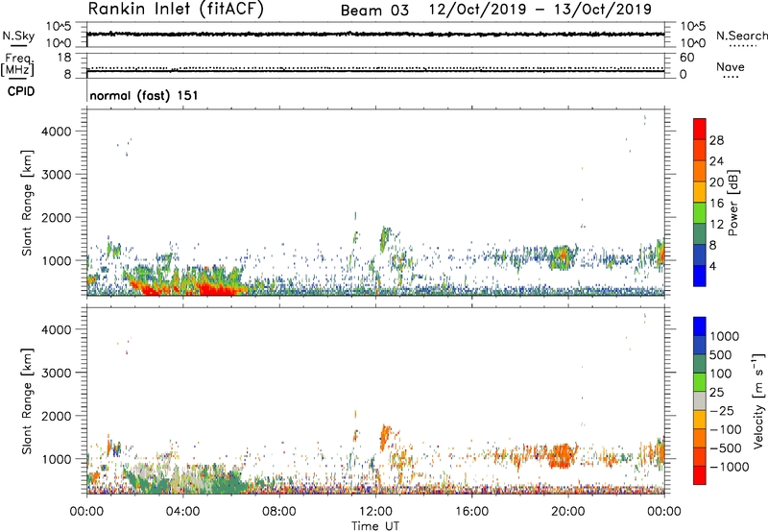Viewport: 768px width, 532px height.
Task: Pick the red bottom segment of velocity colorbar
Action: click(700, 475)
